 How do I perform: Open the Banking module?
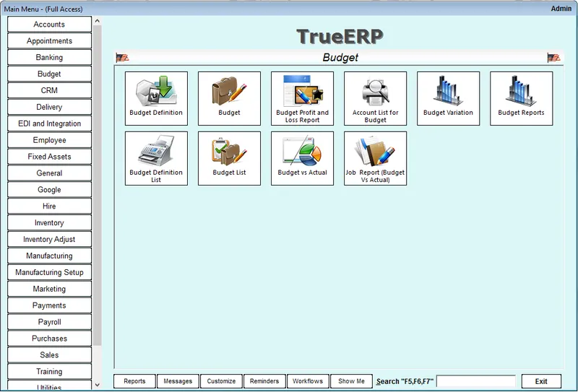(49, 58)
